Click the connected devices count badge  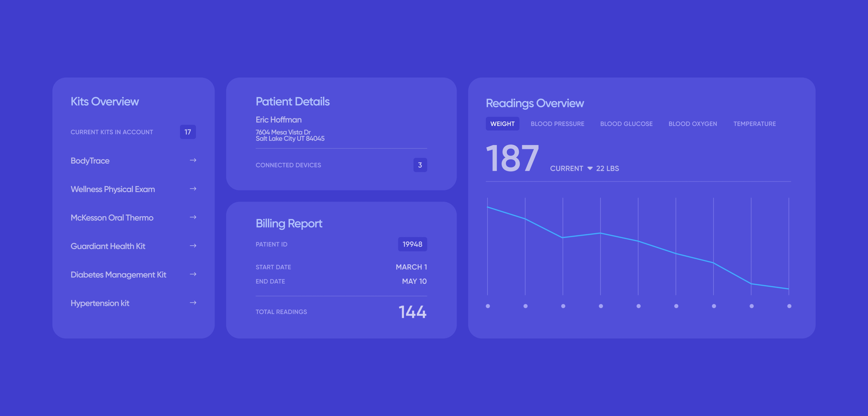point(420,165)
